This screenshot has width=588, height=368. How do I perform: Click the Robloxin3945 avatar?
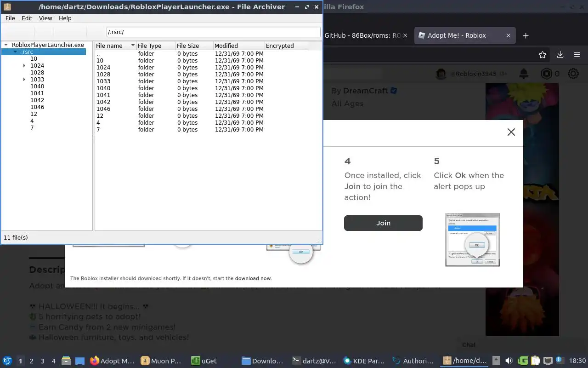pos(441,74)
